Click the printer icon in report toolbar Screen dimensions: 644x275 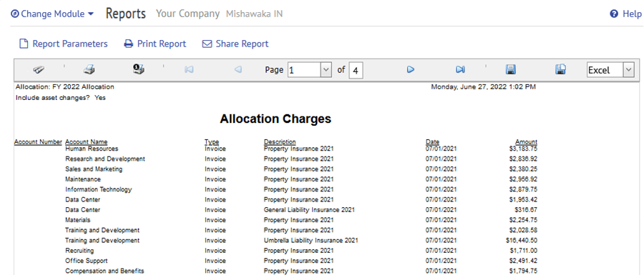coord(89,70)
